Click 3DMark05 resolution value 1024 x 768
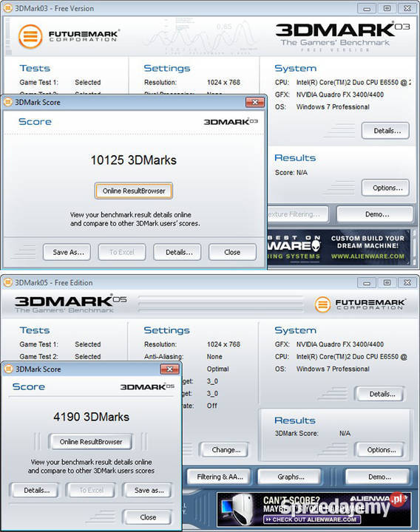This screenshot has width=420, height=532. pyautogui.click(x=223, y=344)
